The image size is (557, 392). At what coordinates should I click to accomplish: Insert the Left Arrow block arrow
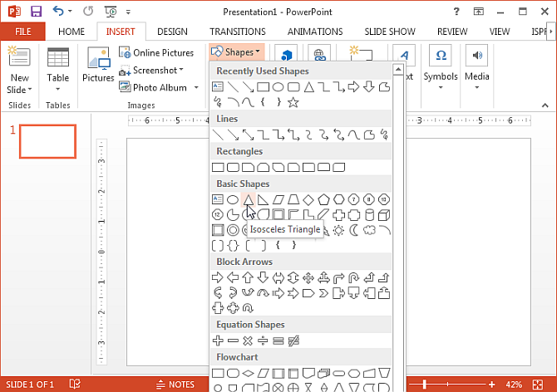(x=233, y=277)
